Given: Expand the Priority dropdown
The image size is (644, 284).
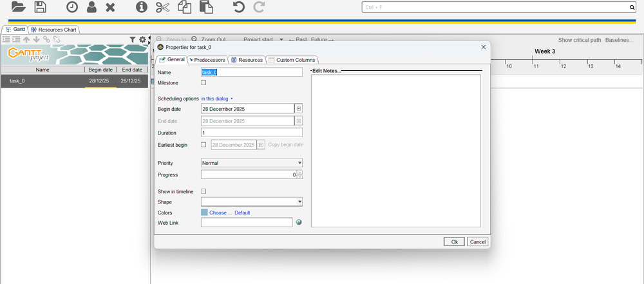Looking at the screenshot, I should point(299,163).
